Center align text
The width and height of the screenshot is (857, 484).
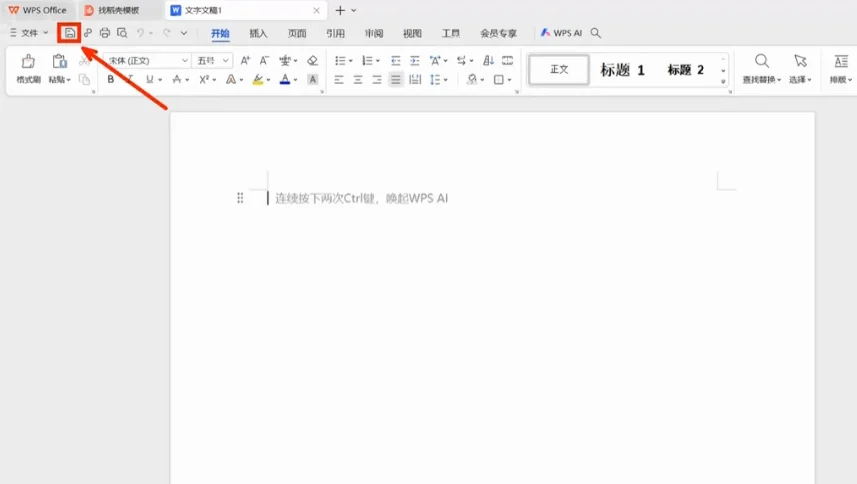point(358,80)
